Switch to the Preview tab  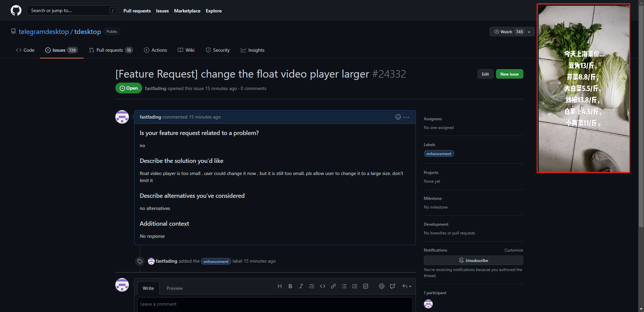pyautogui.click(x=174, y=288)
